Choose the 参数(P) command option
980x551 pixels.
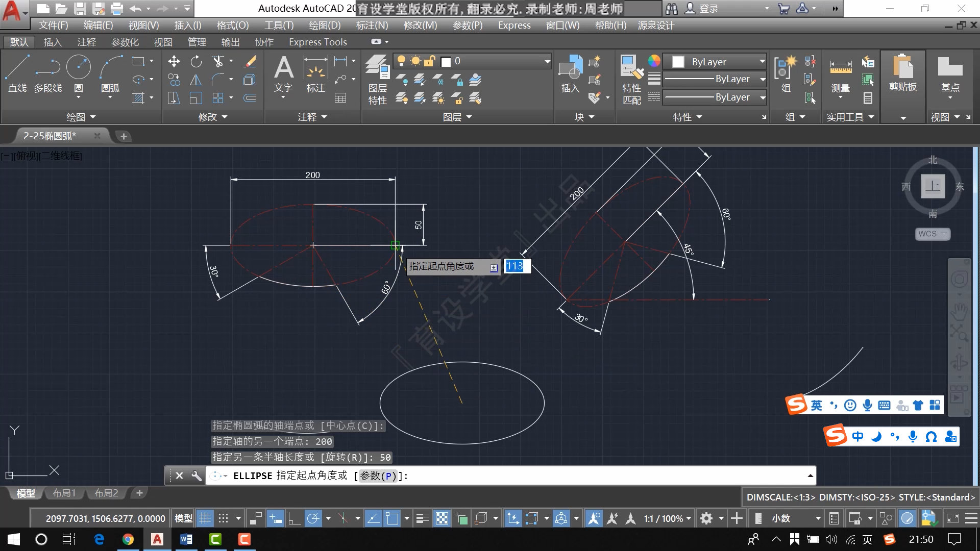click(378, 476)
